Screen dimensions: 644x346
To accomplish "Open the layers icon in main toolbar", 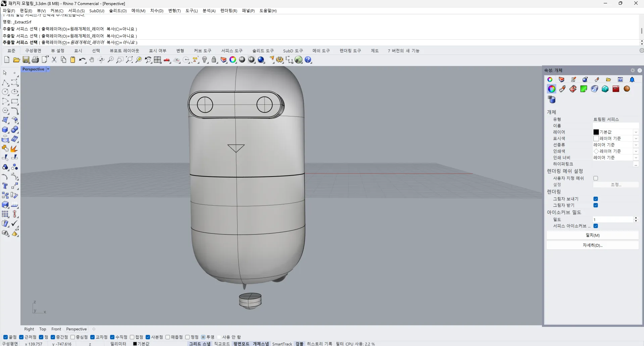I will (x=224, y=60).
